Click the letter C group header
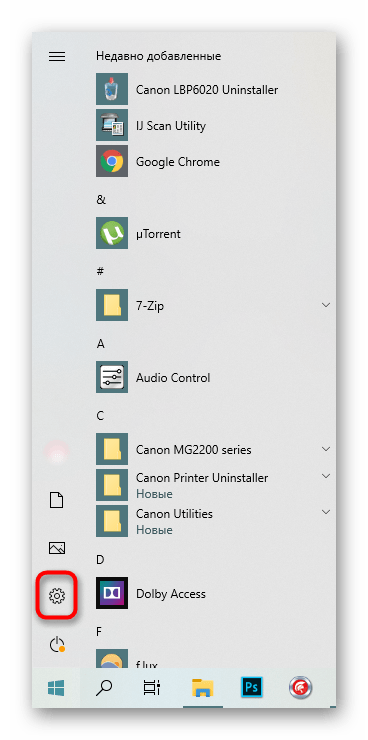The width and height of the screenshot is (368, 740). point(100,416)
